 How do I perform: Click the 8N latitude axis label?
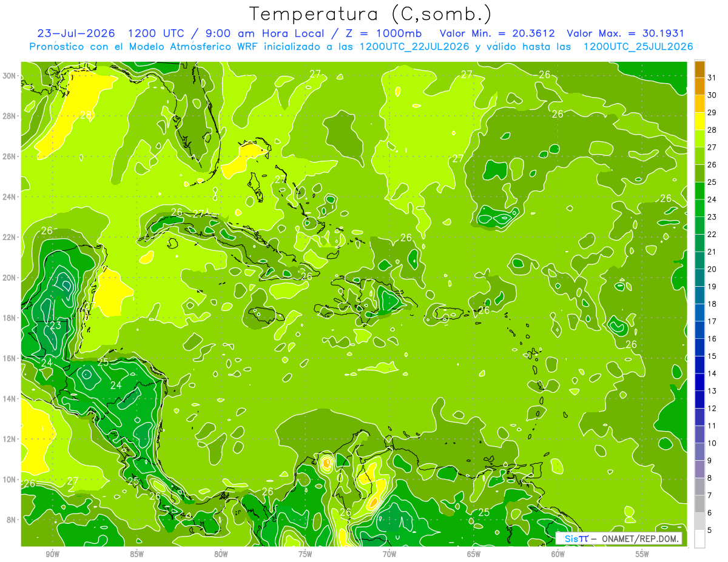pyautogui.click(x=12, y=520)
